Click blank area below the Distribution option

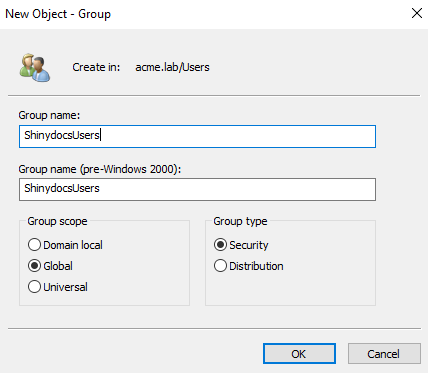click(290, 288)
